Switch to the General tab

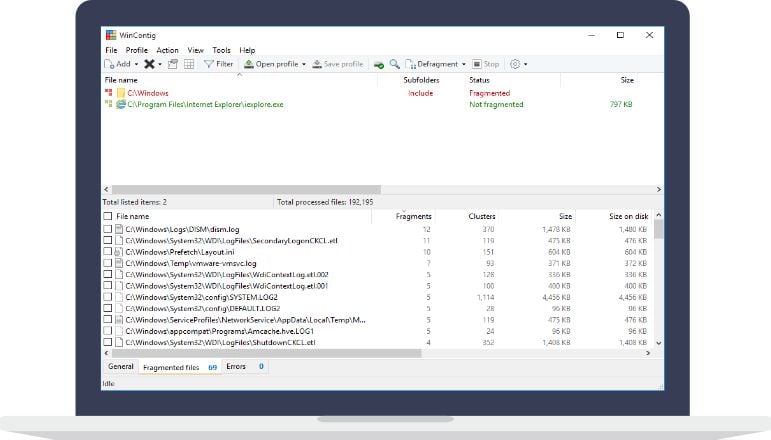[x=120, y=367]
